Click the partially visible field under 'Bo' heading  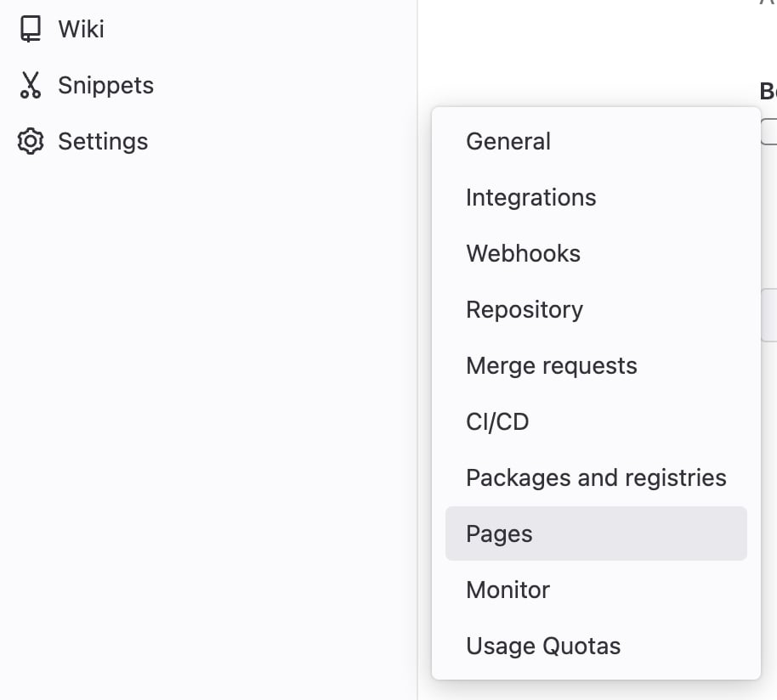[769, 132]
